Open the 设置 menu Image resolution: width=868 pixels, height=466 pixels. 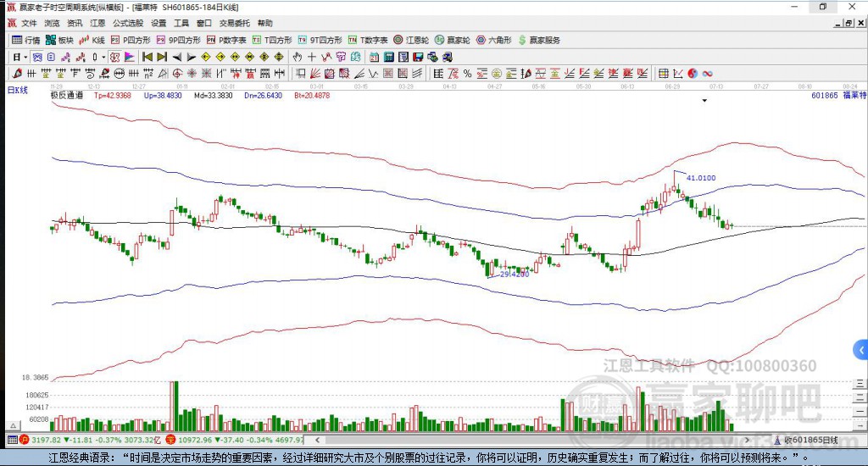tap(159, 23)
